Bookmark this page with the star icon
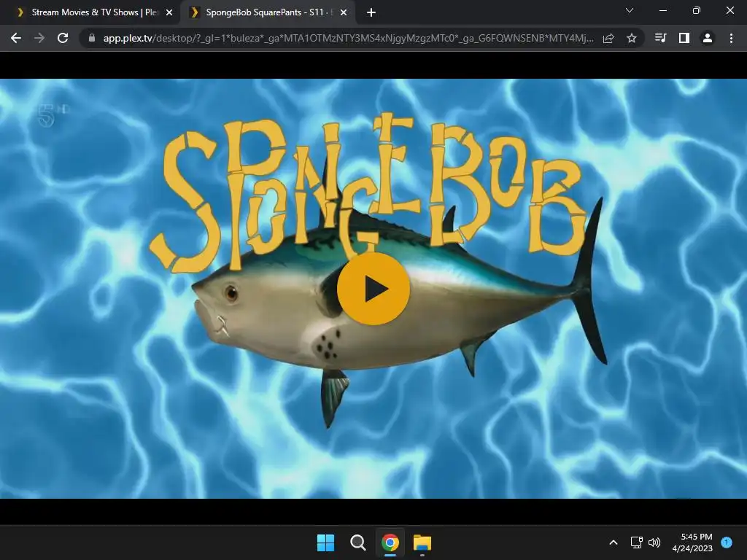The height and width of the screenshot is (560, 747). [632, 38]
